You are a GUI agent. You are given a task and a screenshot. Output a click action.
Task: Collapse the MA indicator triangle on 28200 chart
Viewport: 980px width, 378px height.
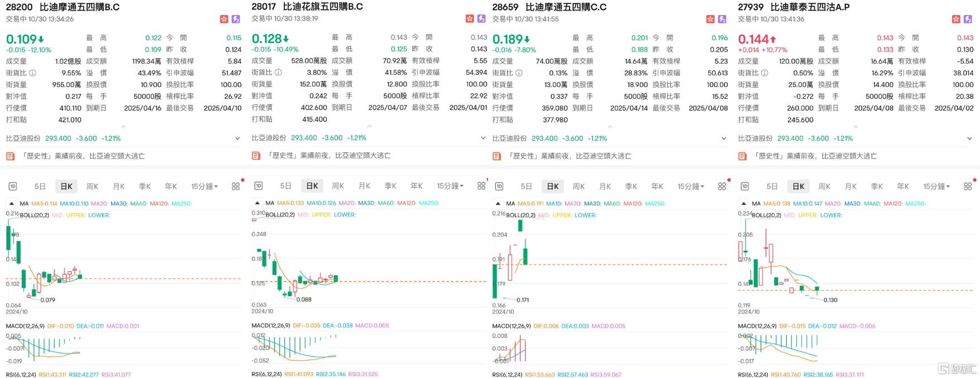11,204
